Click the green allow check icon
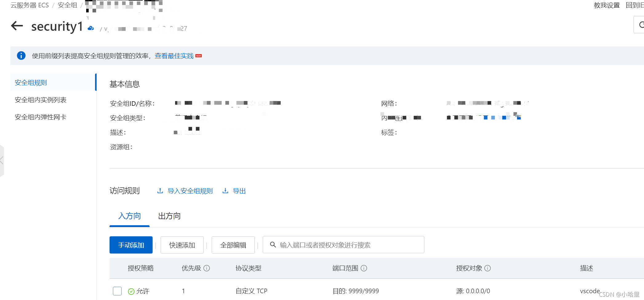Image resolution: width=644 pixels, height=300 pixels. coord(131,291)
